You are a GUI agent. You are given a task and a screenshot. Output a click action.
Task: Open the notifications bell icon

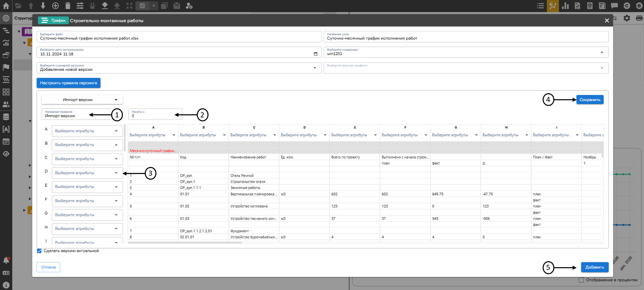point(6,260)
